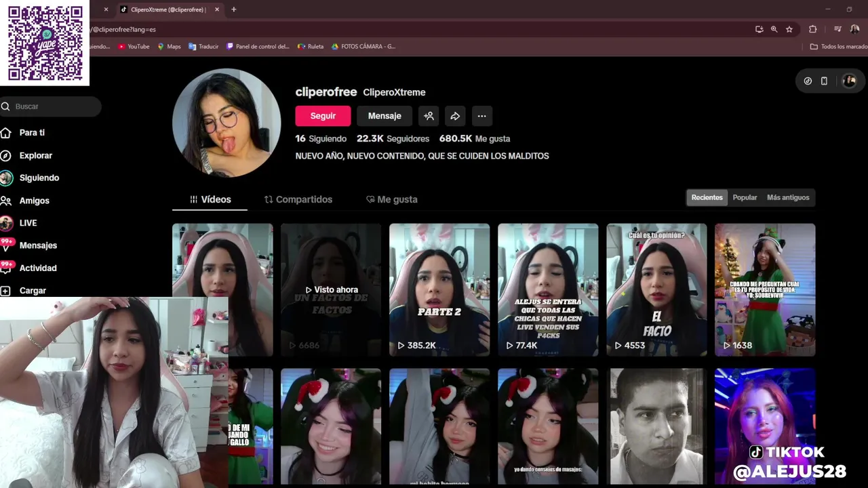The width and height of the screenshot is (868, 488).
Task: Click the browser zoom magnifier icon
Action: [774, 30]
